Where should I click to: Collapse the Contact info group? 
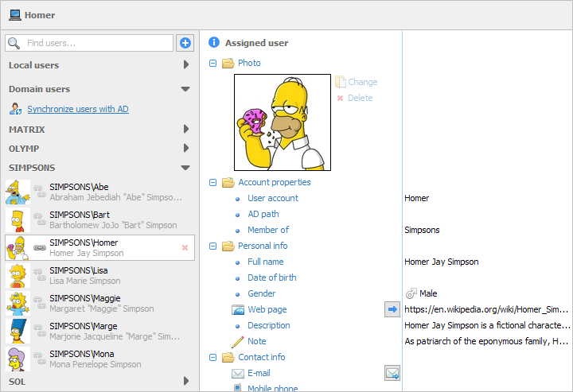tap(213, 357)
